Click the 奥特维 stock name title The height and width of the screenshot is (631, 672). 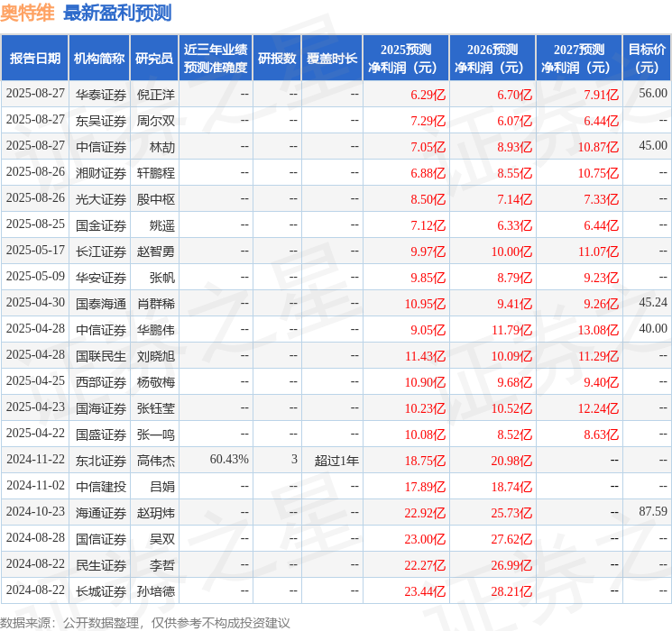point(27,13)
